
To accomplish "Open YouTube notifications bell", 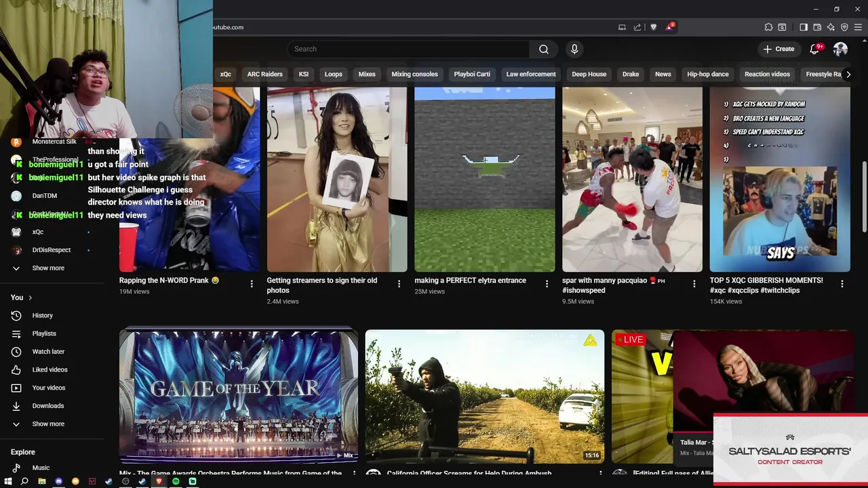I will (x=815, y=49).
